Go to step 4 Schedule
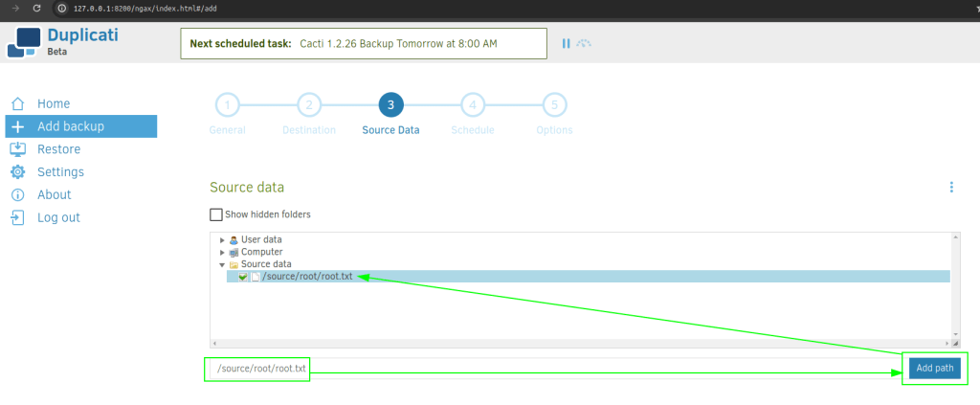Image resolution: width=980 pixels, height=405 pixels. [x=472, y=105]
